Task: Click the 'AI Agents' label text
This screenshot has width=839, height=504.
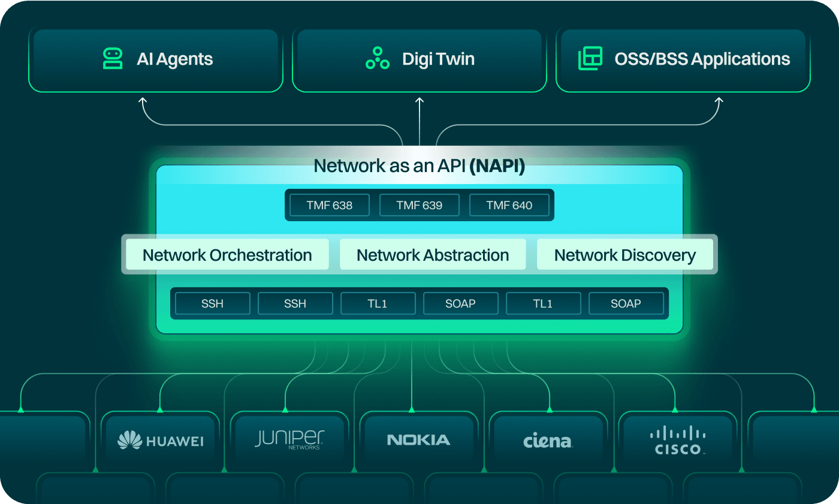Action: [x=175, y=59]
